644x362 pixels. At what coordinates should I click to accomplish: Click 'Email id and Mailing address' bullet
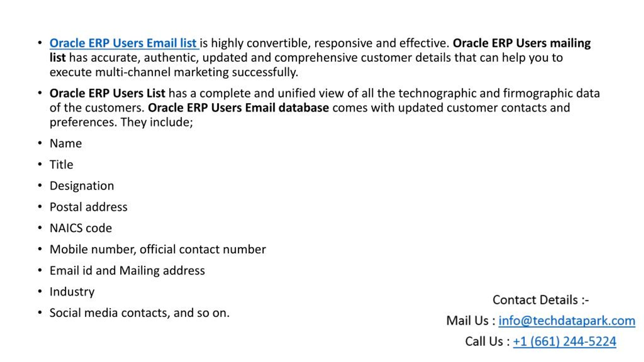(x=127, y=271)
